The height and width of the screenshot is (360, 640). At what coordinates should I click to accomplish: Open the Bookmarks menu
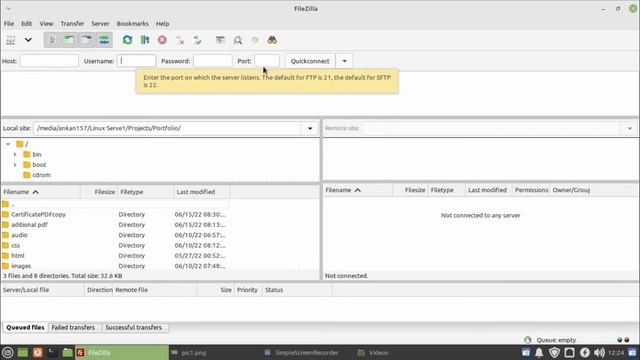click(x=133, y=24)
